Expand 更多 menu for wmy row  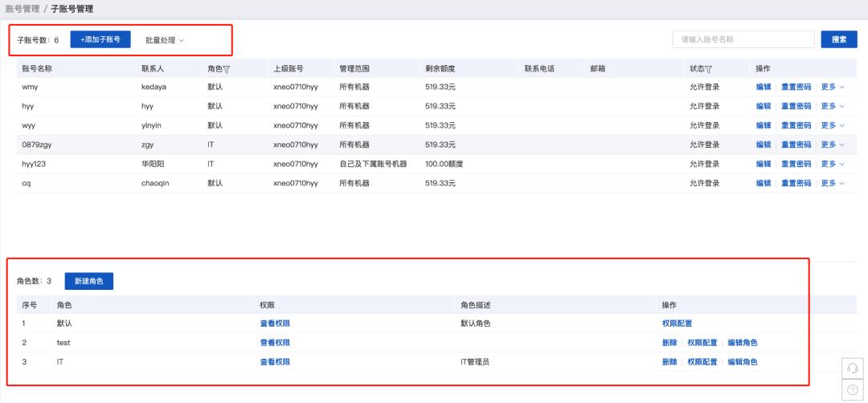[833, 87]
